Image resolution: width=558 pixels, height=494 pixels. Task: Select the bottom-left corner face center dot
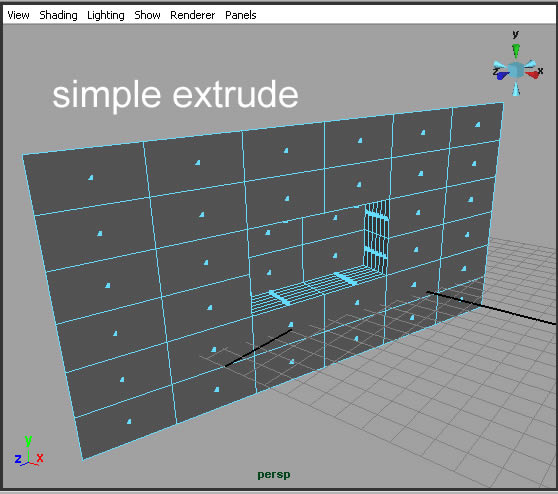(129, 421)
